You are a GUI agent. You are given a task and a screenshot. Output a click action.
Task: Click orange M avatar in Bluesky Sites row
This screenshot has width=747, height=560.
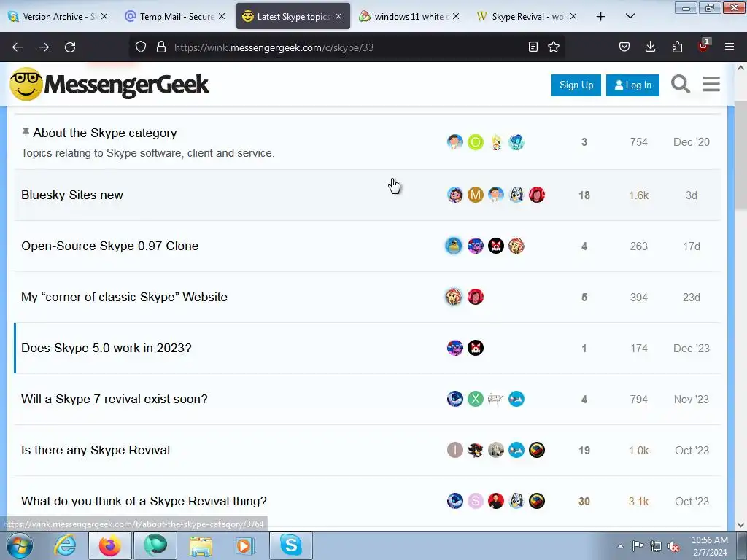(x=476, y=195)
